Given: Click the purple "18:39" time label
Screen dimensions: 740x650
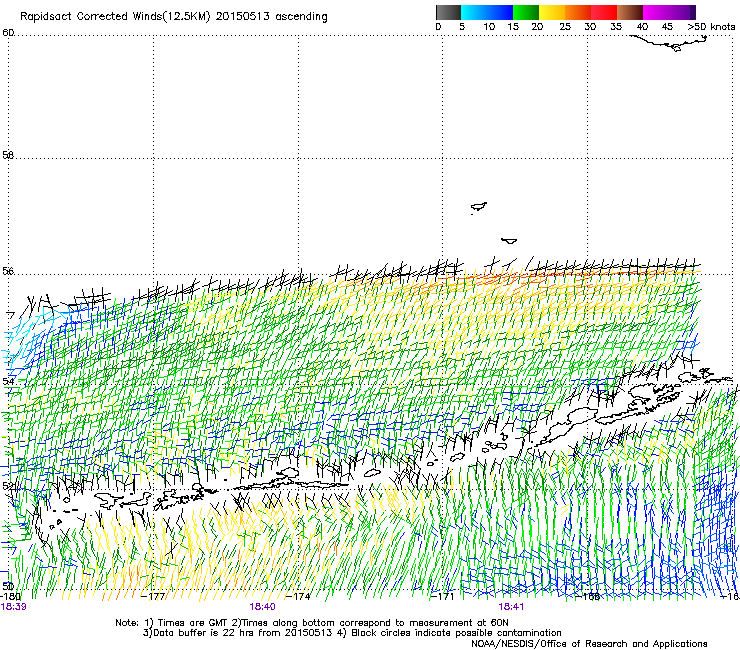Looking at the screenshot, I should (13, 607).
